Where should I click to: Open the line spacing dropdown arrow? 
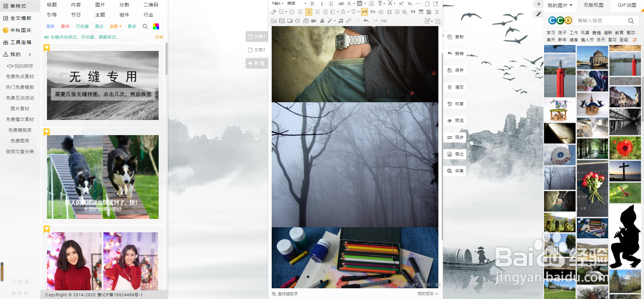click(x=338, y=12)
